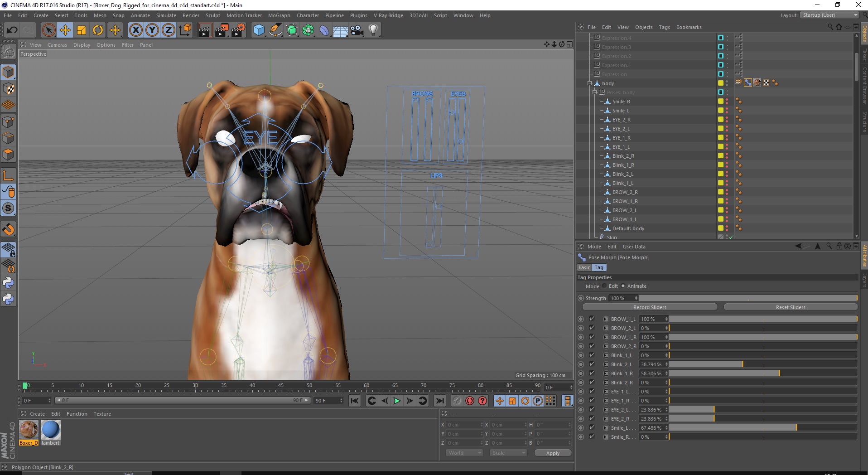Click the coordinate system icon
This screenshot has width=868, height=475.
pos(185,30)
